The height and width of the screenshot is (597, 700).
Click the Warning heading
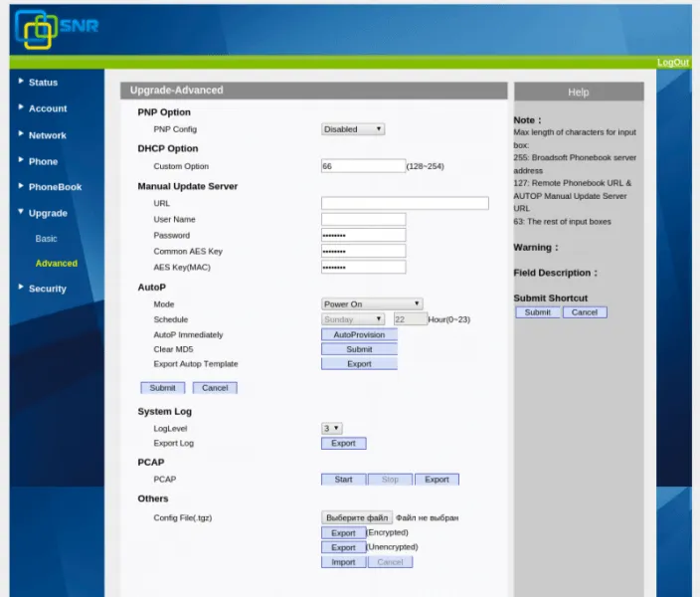(536, 248)
